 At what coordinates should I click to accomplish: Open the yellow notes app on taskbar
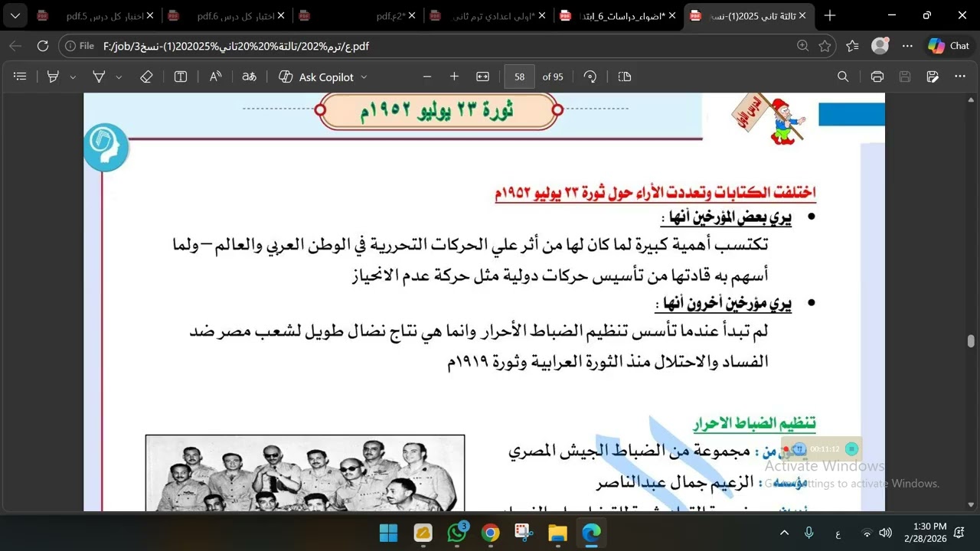point(423,533)
